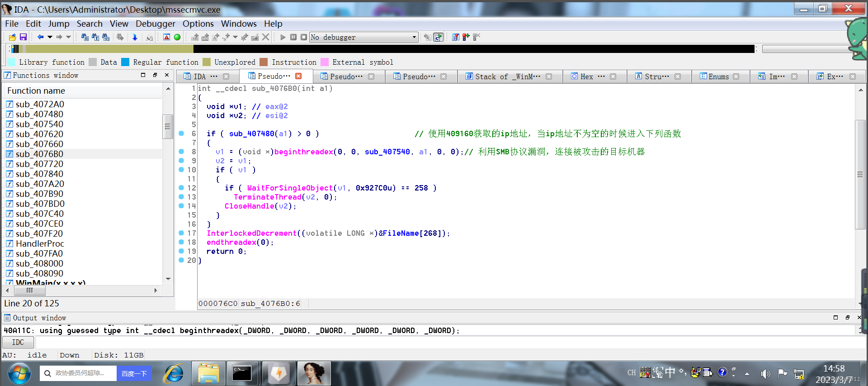Stop process with the stop button
The image size is (868, 386).
click(304, 37)
